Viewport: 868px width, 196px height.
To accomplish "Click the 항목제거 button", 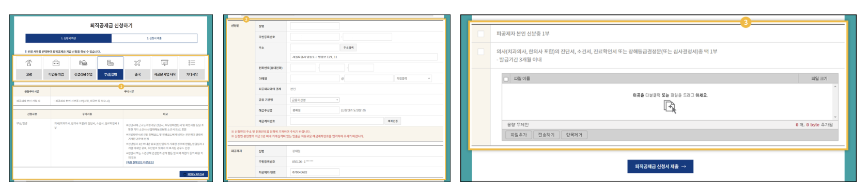I will pos(574,135).
